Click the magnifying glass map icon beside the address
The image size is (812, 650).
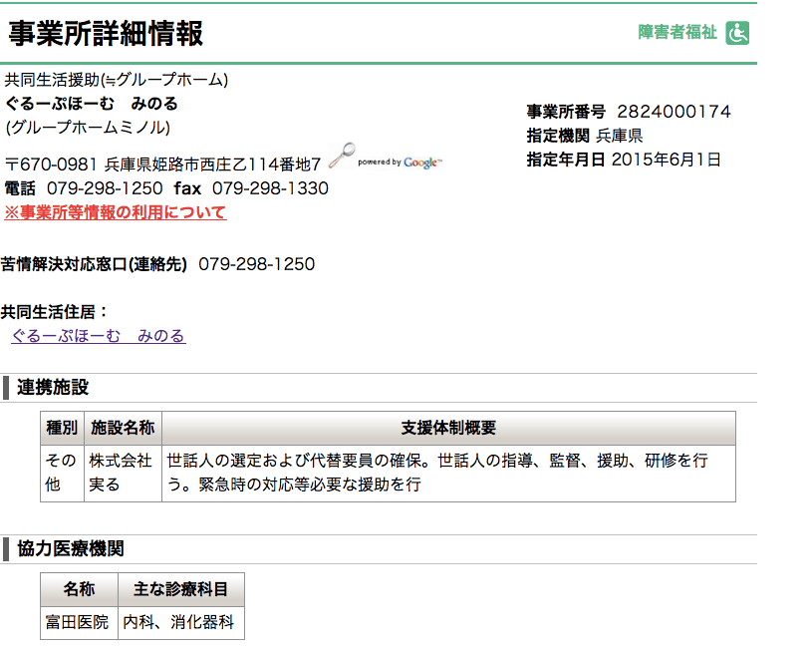coord(342,156)
